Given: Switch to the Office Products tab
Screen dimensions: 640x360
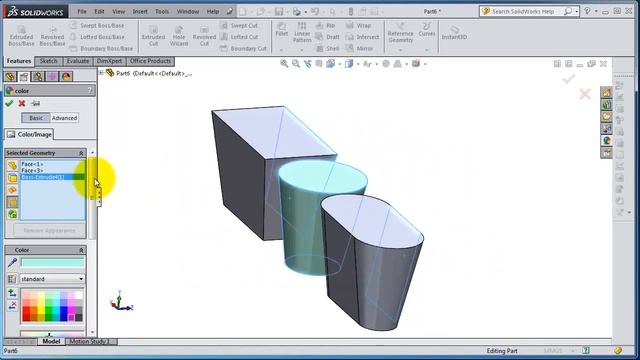Looking at the screenshot, I should 150,61.
